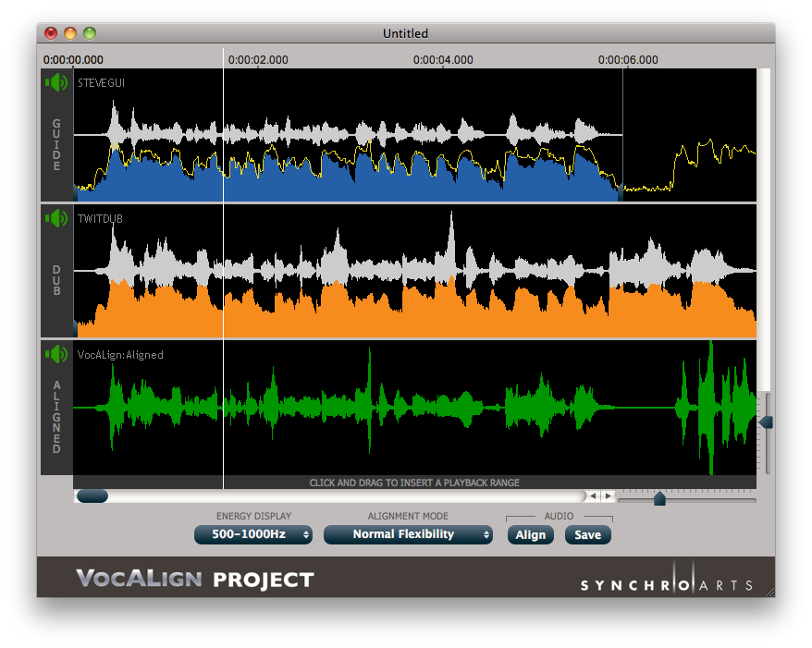This screenshot has width=812, height=648.
Task: Click the VocALign Aligned green waveform
Action: click(x=370, y=407)
